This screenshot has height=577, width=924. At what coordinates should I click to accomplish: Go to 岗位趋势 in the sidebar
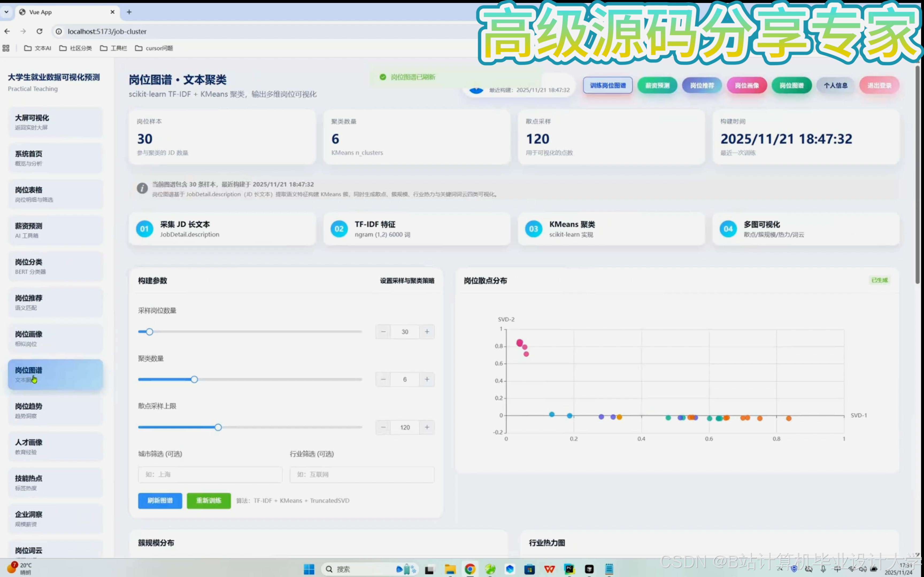[x=55, y=410]
